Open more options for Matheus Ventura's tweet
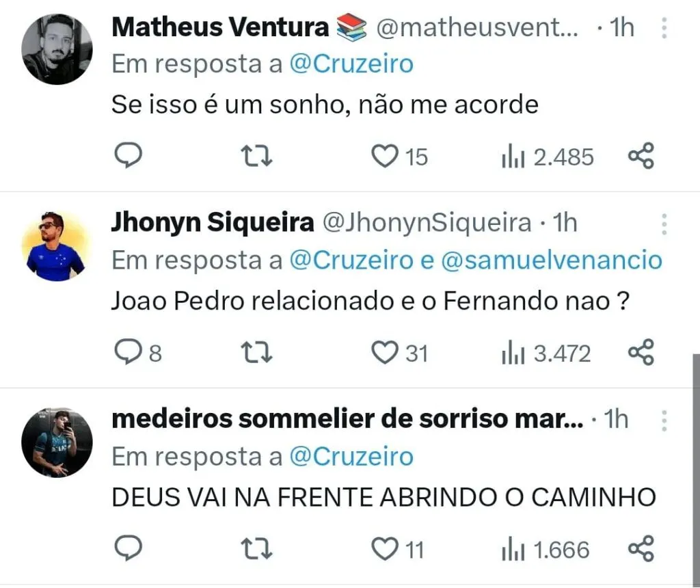Image resolution: width=700 pixels, height=588 pixels. [663, 28]
